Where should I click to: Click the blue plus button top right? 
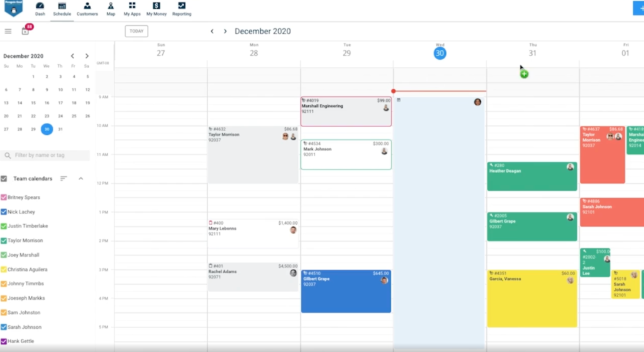639,8
